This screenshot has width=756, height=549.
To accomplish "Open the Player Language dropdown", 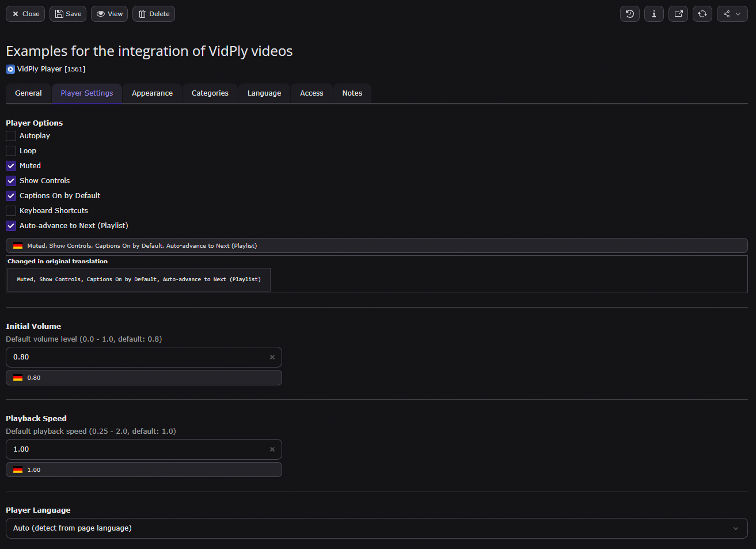I will pyautogui.click(x=377, y=528).
